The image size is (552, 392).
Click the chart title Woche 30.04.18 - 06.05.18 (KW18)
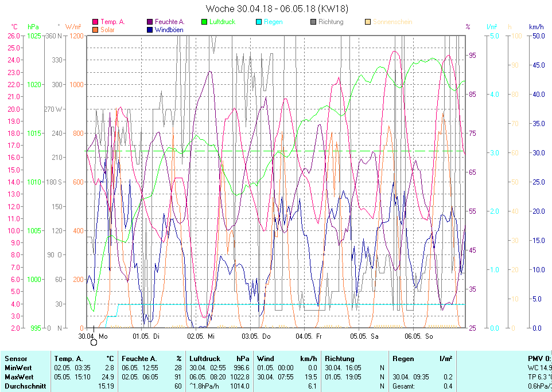[277, 9]
